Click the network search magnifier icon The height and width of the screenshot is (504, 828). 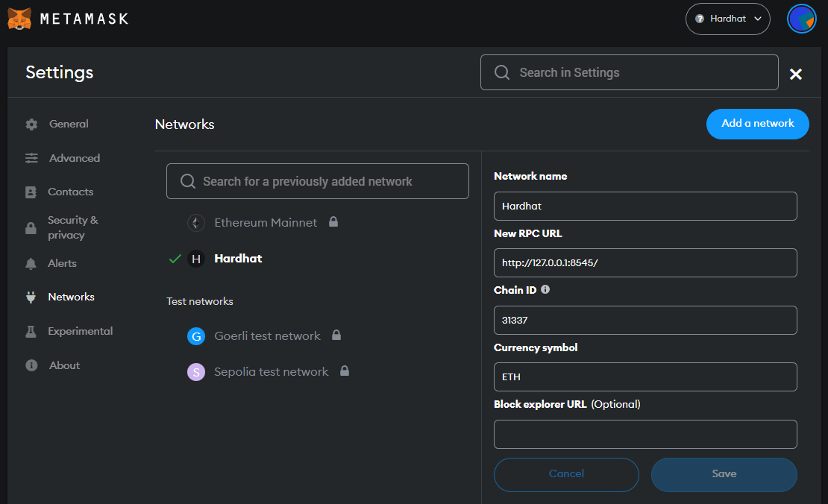click(188, 182)
